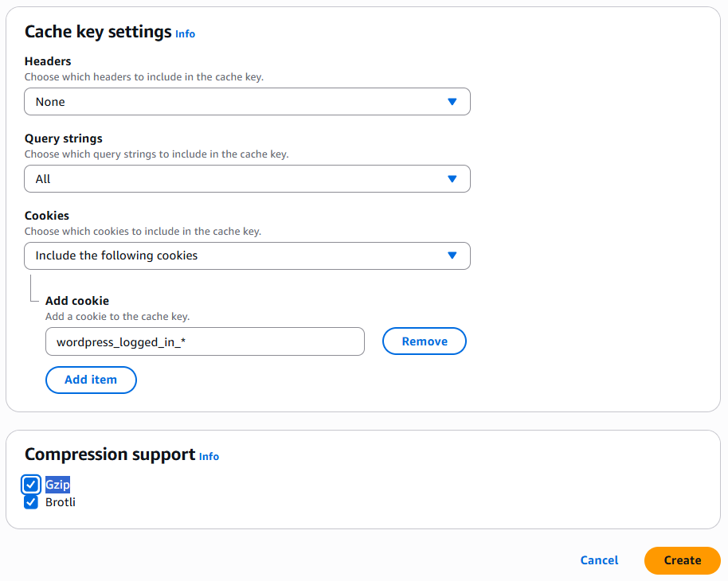The height and width of the screenshot is (581, 728).
Task: Open the Headers dropdown showing None
Action: (x=247, y=101)
